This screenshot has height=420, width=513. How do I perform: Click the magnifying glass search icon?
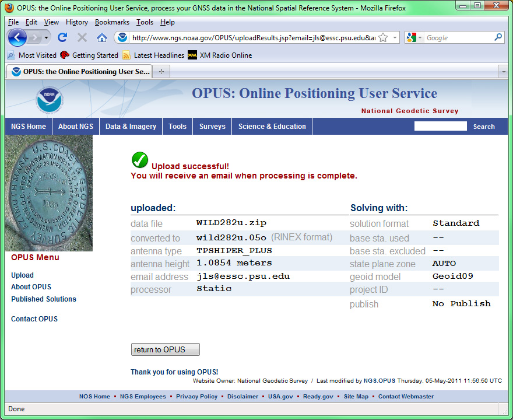point(498,37)
